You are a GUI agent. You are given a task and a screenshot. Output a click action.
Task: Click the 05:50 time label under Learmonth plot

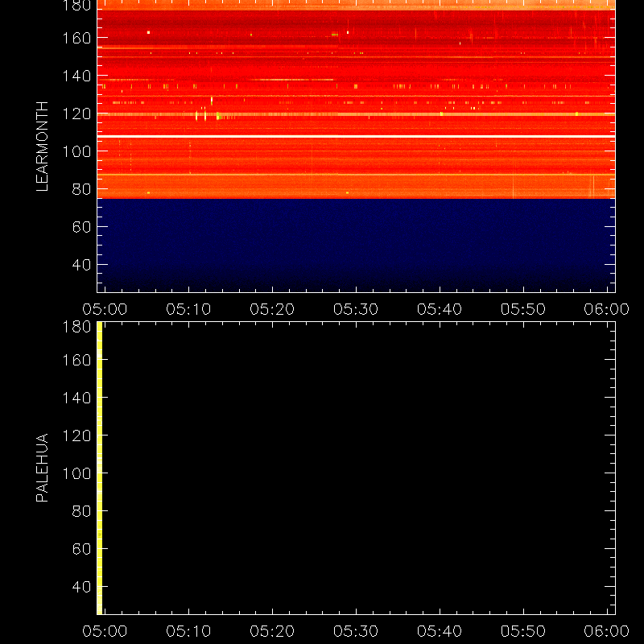pos(523,309)
